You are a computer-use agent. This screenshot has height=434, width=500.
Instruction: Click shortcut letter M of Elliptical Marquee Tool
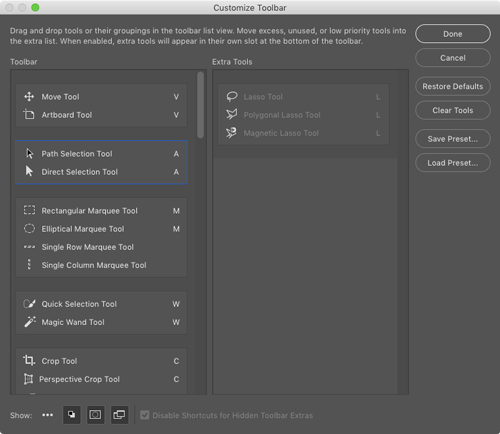click(x=176, y=229)
